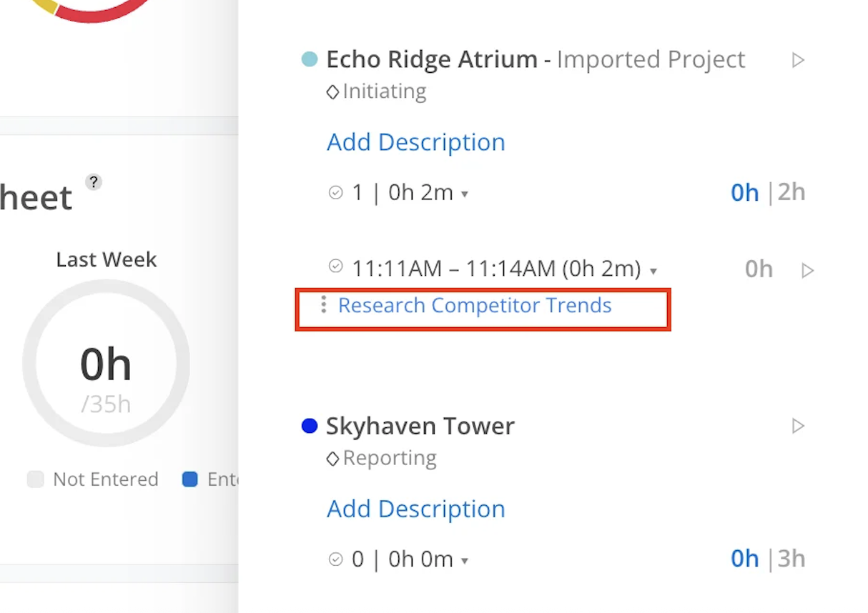Image resolution: width=868 pixels, height=613 pixels.
Task: Expand the 1 | 0h 2m entries dropdown
Action: point(465,194)
